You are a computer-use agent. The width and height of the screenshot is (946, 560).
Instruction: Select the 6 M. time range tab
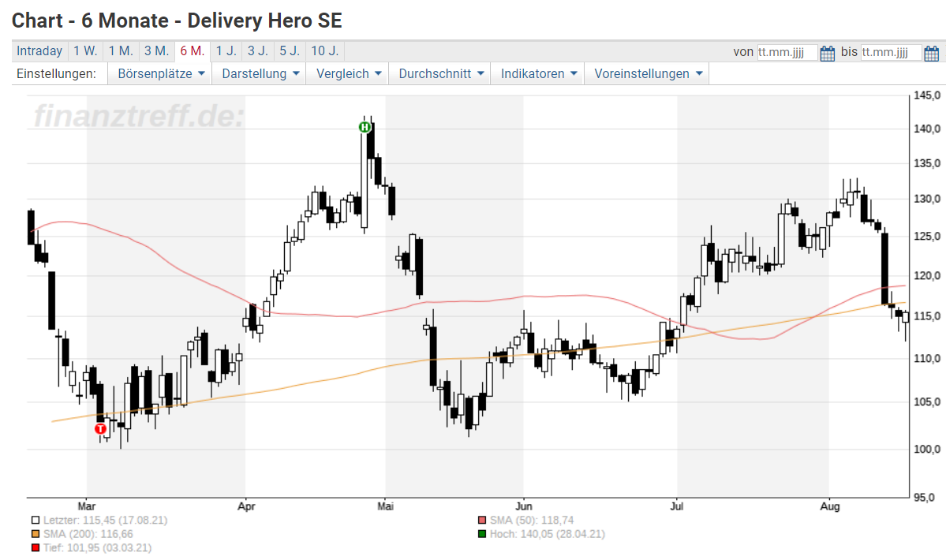[x=193, y=51]
